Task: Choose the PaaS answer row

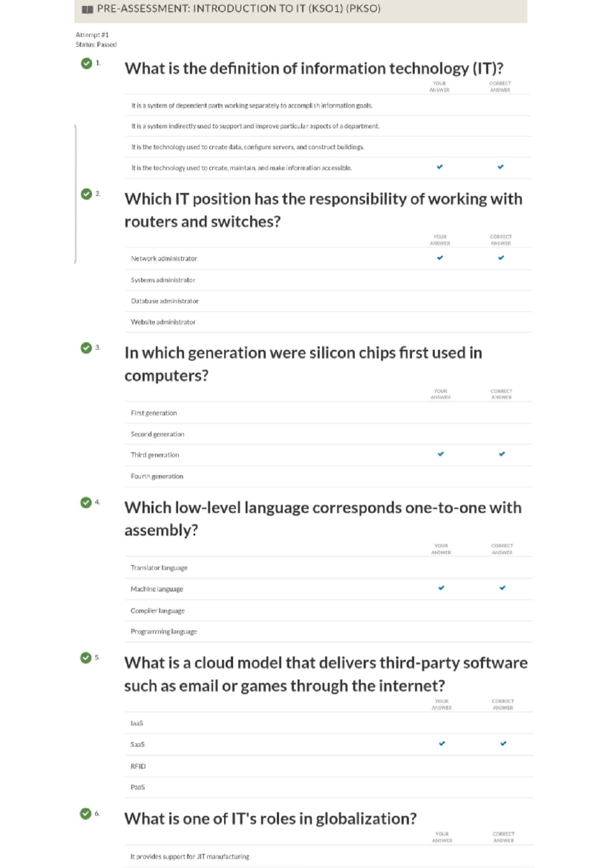Action: pyautogui.click(x=138, y=787)
